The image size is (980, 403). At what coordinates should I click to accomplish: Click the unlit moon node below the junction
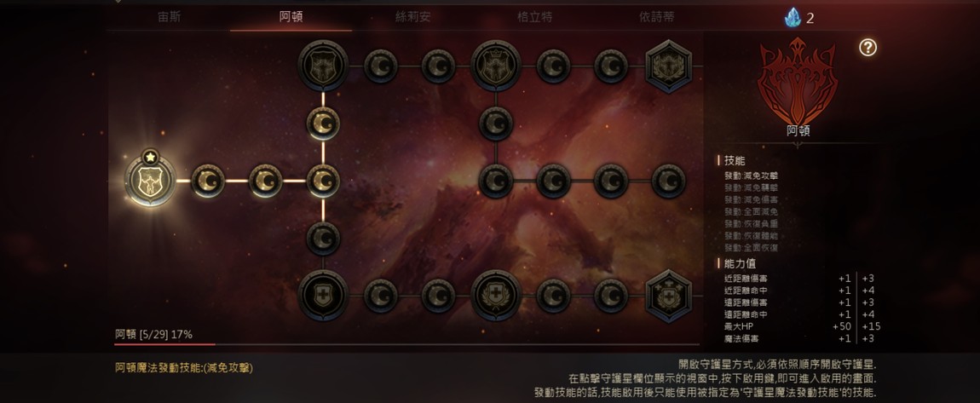pyautogui.click(x=323, y=238)
